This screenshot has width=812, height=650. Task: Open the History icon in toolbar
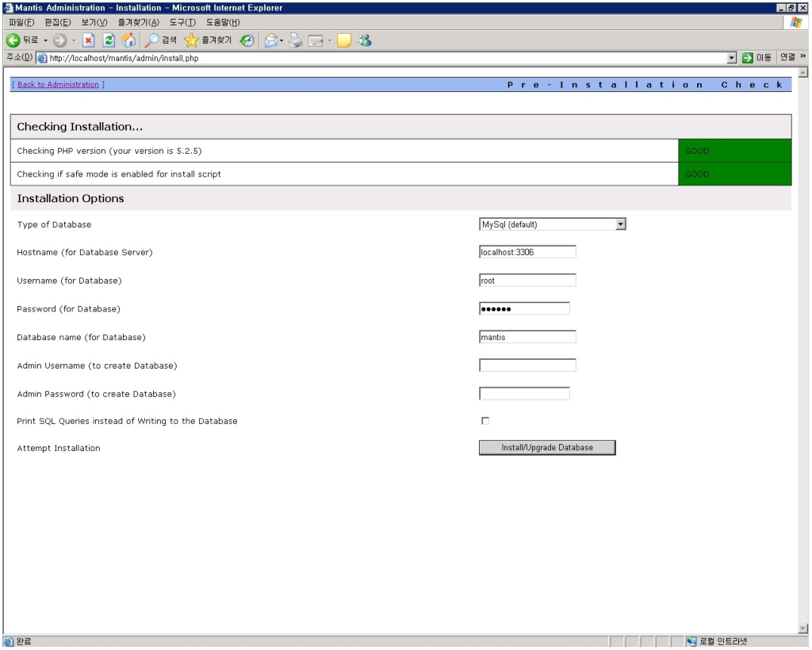[247, 40]
